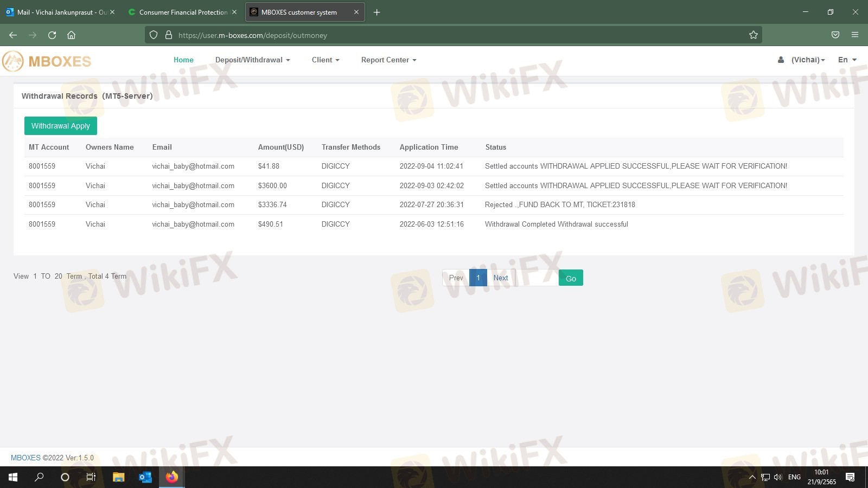Click the MBOXES logo
Image resolution: width=868 pixels, height=488 pixels.
point(47,61)
